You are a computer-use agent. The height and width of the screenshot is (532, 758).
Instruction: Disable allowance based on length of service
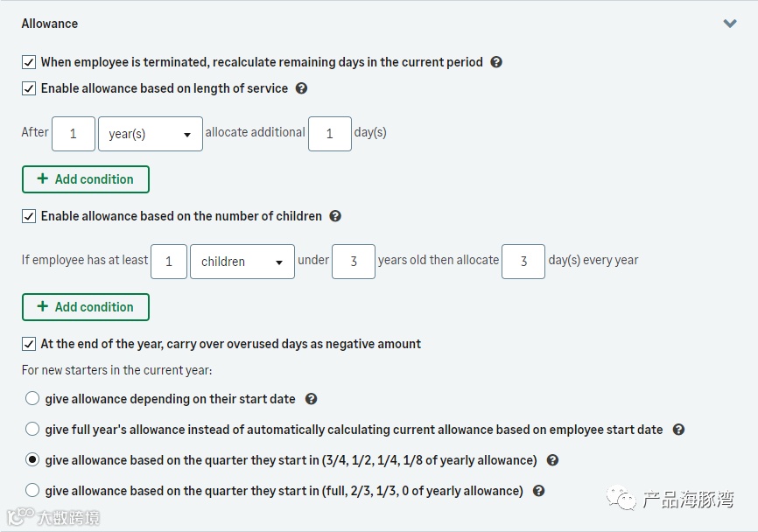(29, 88)
